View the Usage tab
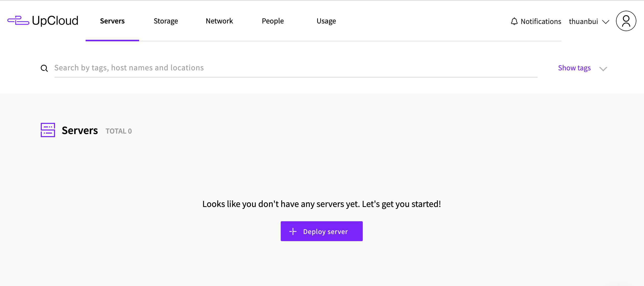The image size is (644, 286). (x=326, y=21)
